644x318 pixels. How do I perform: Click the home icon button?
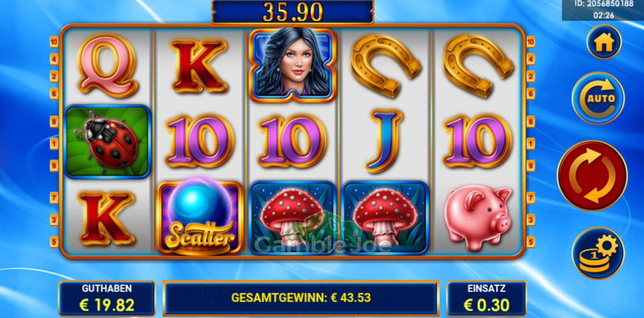coord(604,42)
